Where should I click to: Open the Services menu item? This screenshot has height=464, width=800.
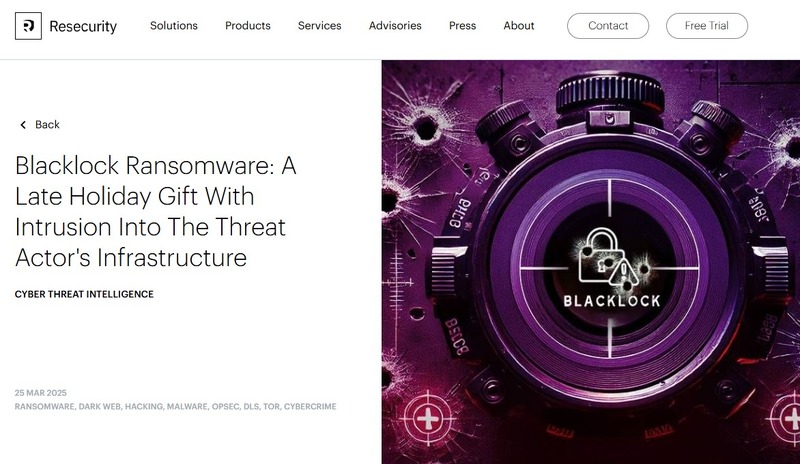pos(320,26)
